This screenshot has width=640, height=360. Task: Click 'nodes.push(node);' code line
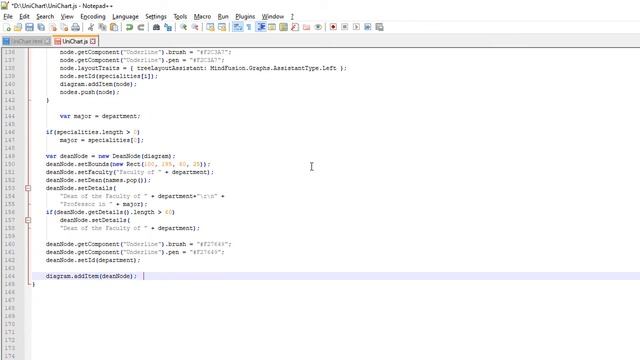[x=89, y=92]
